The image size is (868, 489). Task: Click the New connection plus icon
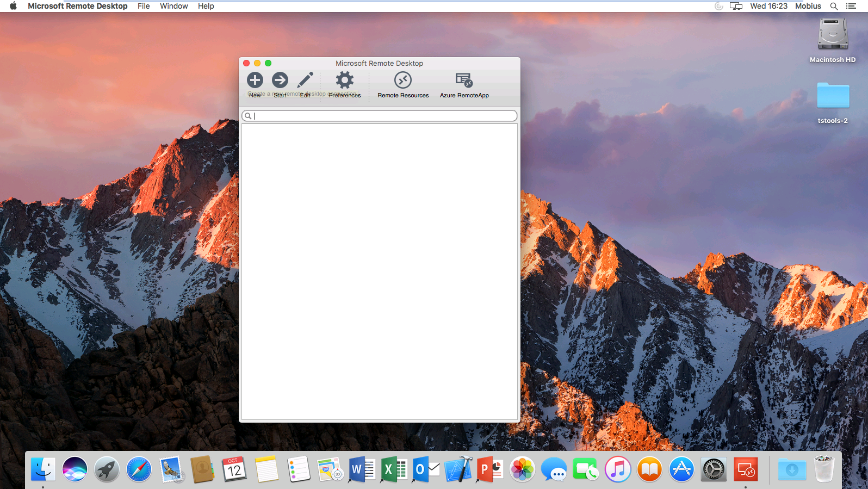click(x=255, y=80)
